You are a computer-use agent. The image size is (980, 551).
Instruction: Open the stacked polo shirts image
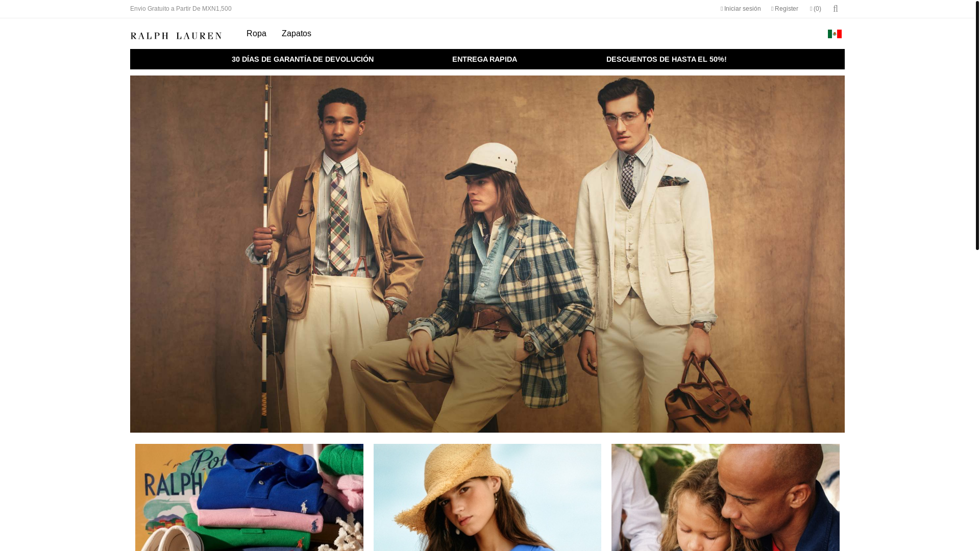pyautogui.click(x=249, y=497)
